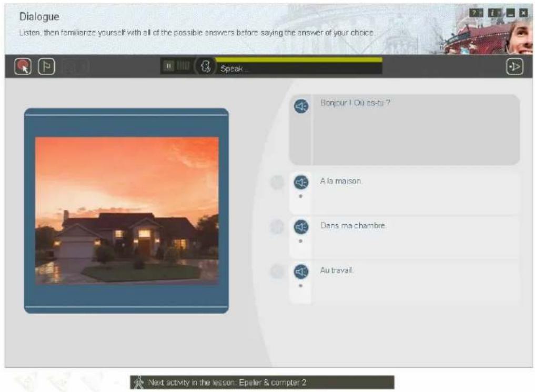Play audio for 'A la maison'
The image size is (535, 392).
point(301,182)
